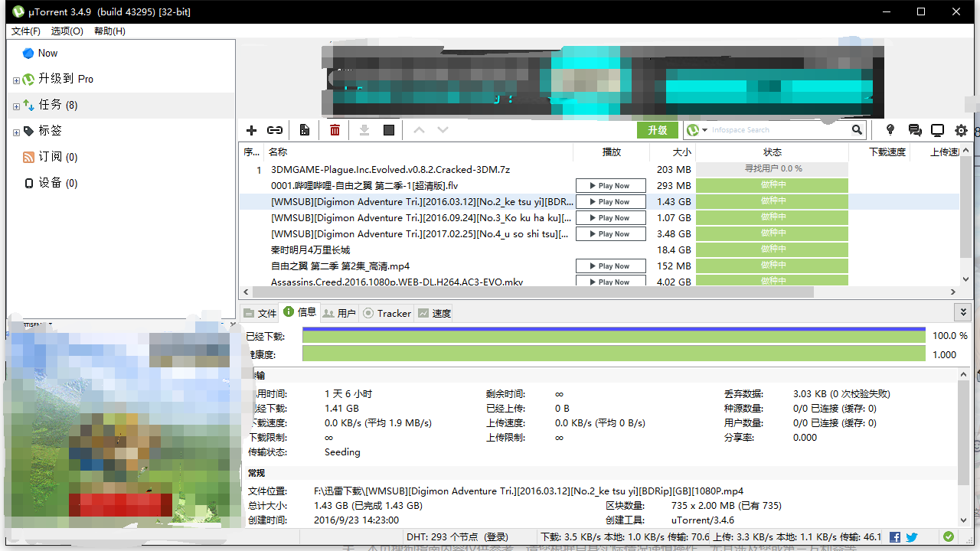Open the chat bubbles icon
The width and height of the screenshot is (980, 551).
click(914, 130)
